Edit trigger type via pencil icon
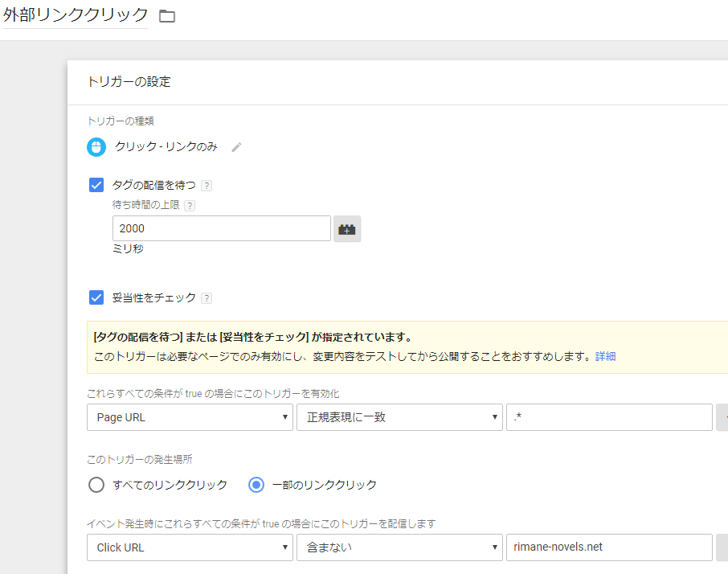Image resolution: width=728 pixels, height=574 pixels. click(236, 147)
